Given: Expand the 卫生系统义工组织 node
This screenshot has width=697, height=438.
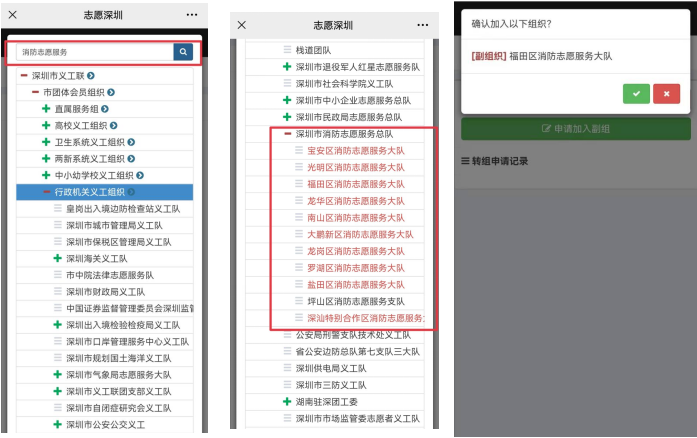Looking at the screenshot, I should (46, 142).
